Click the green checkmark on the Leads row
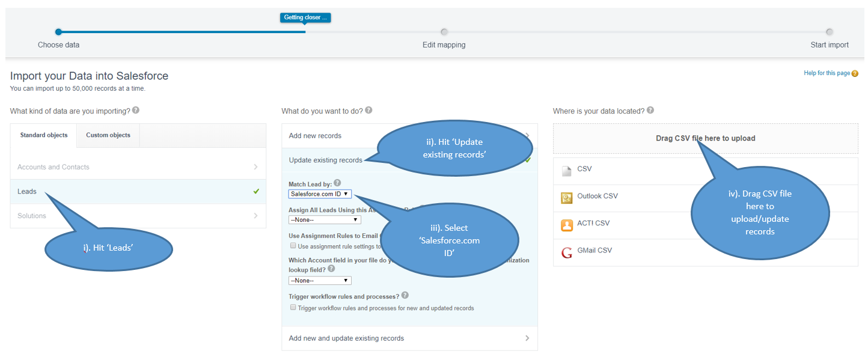Viewport: 868px width, 354px height. pyautogui.click(x=256, y=192)
